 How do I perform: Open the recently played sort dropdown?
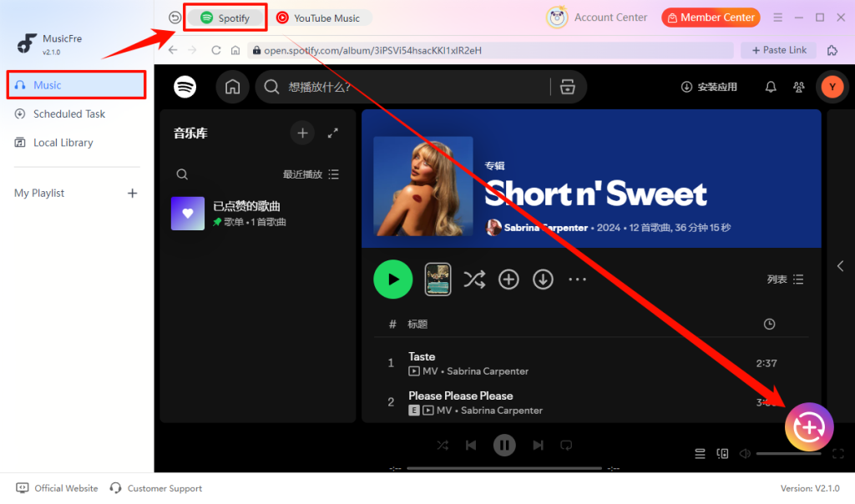click(311, 174)
